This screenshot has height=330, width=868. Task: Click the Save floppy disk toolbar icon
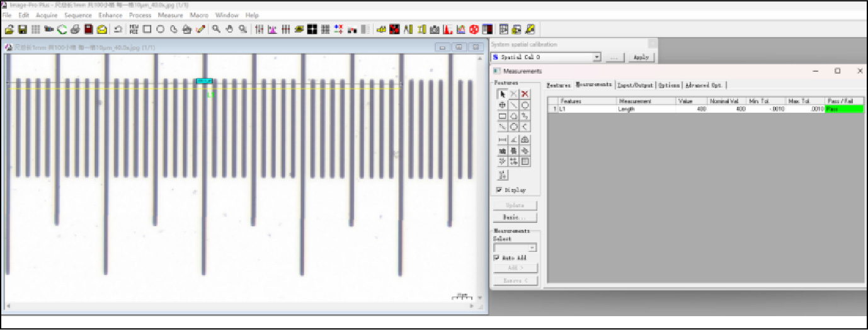[x=23, y=29]
